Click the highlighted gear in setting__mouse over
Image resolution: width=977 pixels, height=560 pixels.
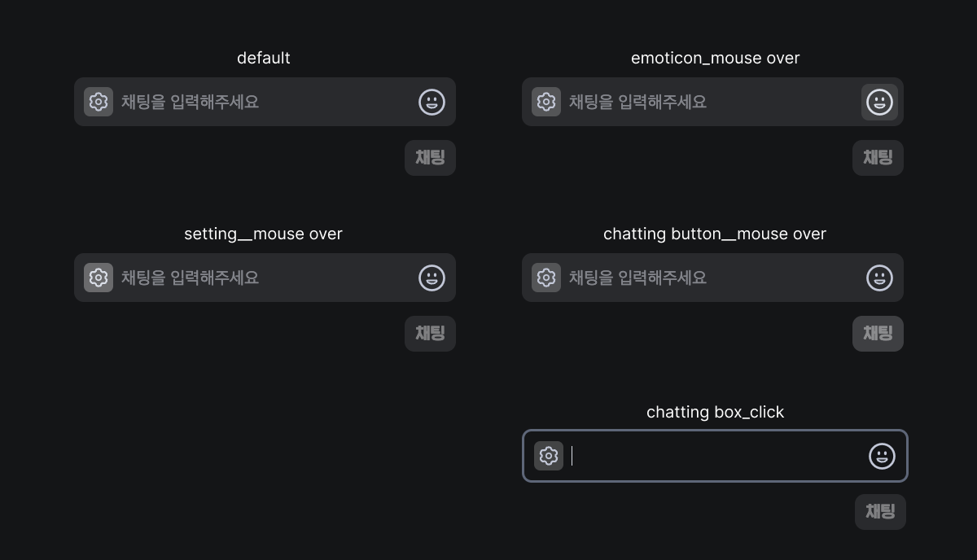99,278
